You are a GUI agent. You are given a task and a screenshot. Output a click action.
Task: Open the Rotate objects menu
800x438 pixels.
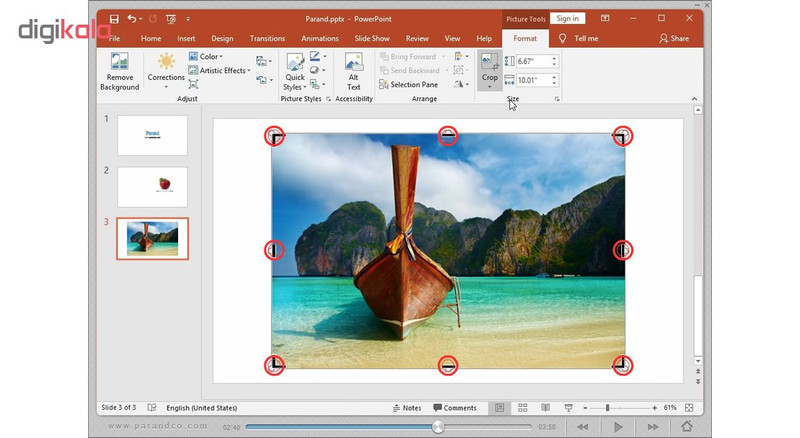coord(461,84)
